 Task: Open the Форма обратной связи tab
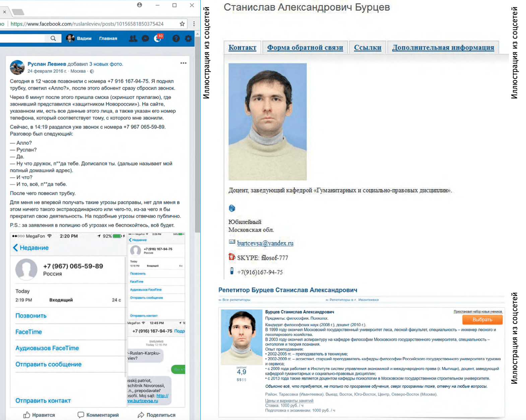click(x=305, y=48)
